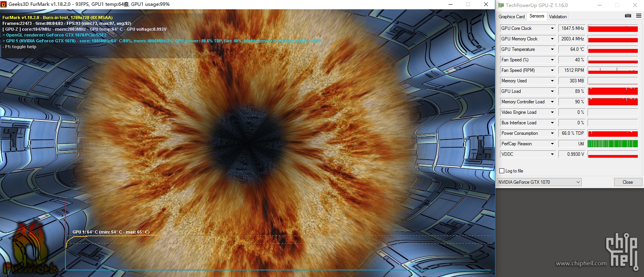Click the 90 % Memory Controller Load value
644x277 pixels.
coord(572,102)
